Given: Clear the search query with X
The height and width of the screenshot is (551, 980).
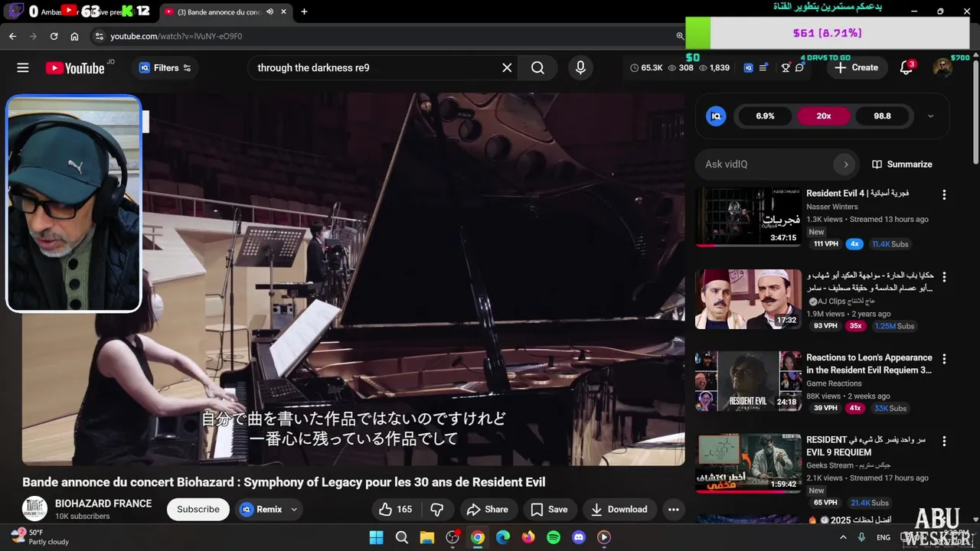Looking at the screenshot, I should [507, 68].
